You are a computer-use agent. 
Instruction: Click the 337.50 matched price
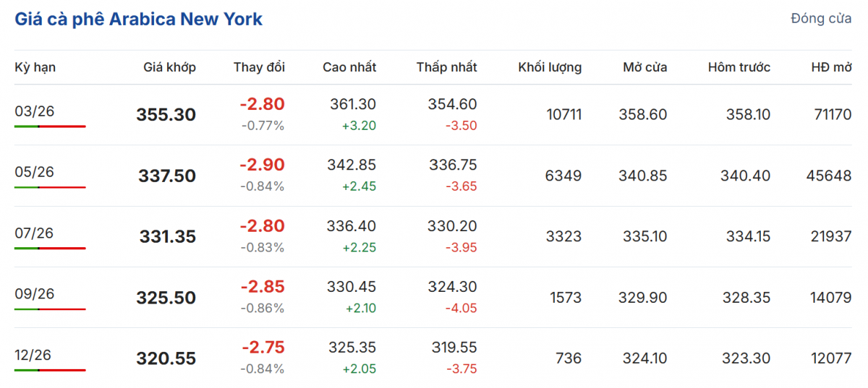click(x=166, y=176)
